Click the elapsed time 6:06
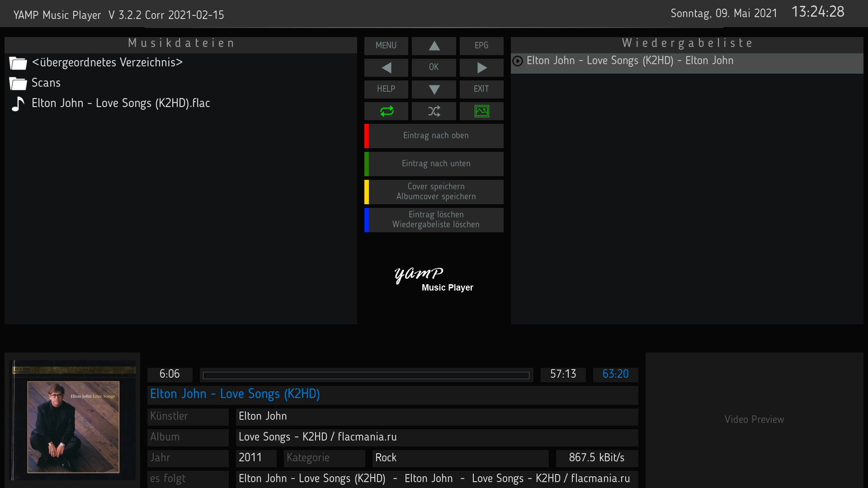Image resolution: width=868 pixels, height=488 pixels. (x=170, y=374)
